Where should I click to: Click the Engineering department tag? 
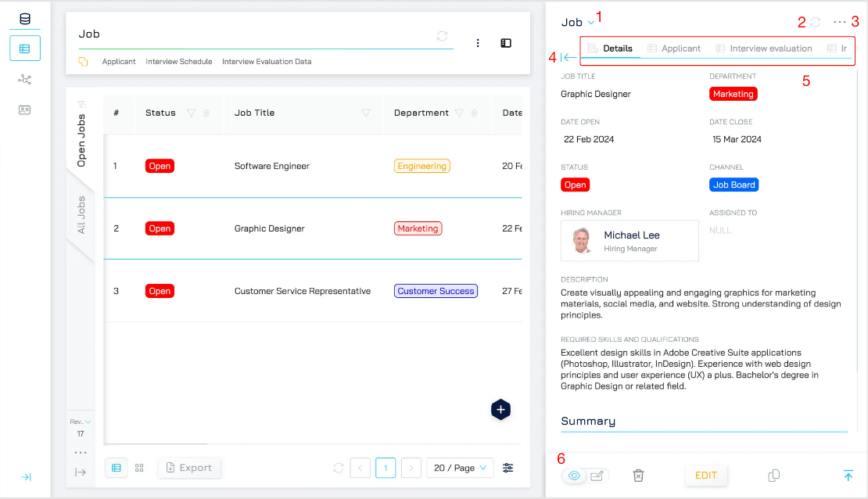[x=421, y=166]
